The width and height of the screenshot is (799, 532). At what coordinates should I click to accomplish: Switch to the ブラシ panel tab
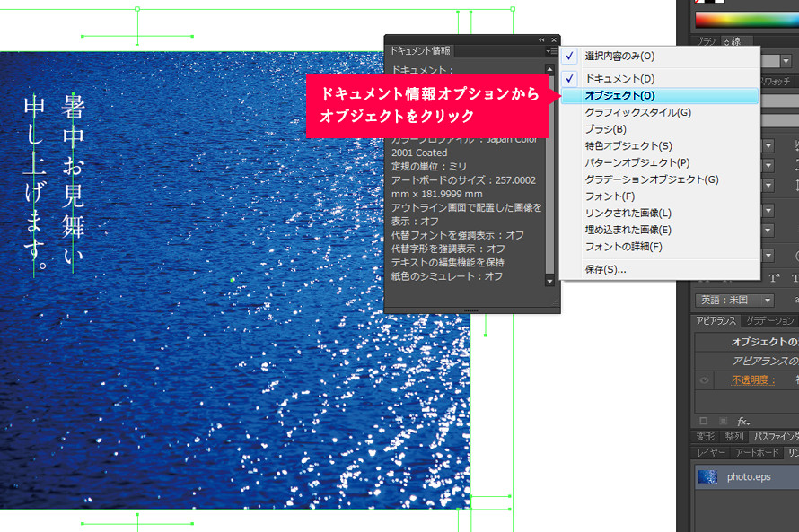click(x=707, y=41)
